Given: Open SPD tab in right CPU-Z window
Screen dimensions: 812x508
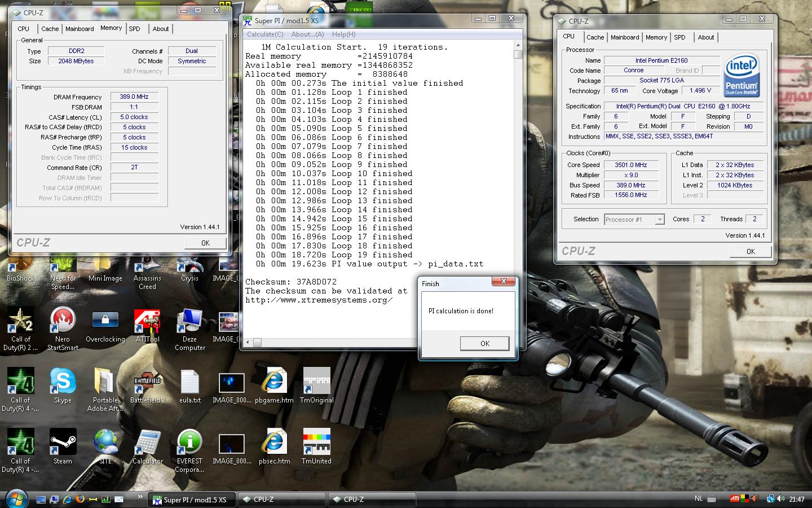Looking at the screenshot, I should [x=680, y=37].
